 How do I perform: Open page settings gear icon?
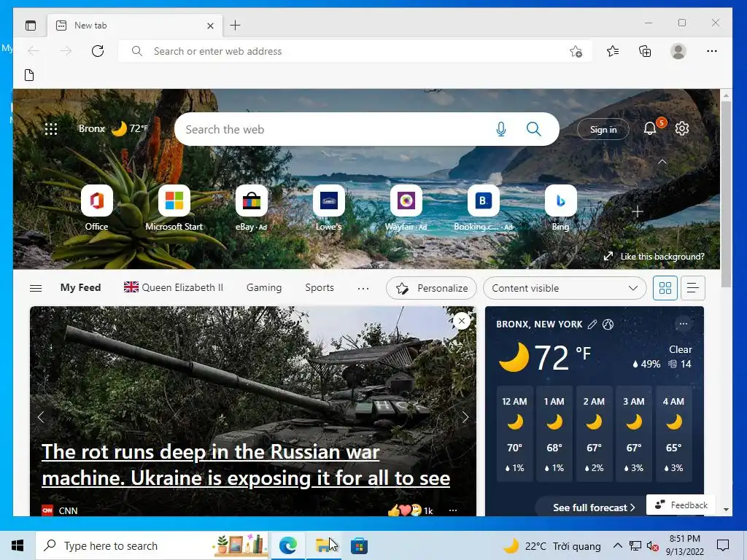tap(682, 128)
